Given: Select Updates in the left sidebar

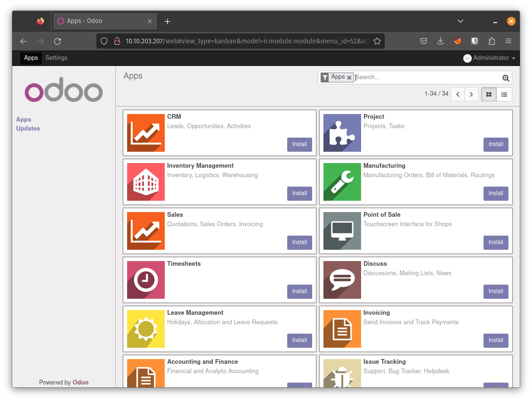Looking at the screenshot, I should (28, 128).
